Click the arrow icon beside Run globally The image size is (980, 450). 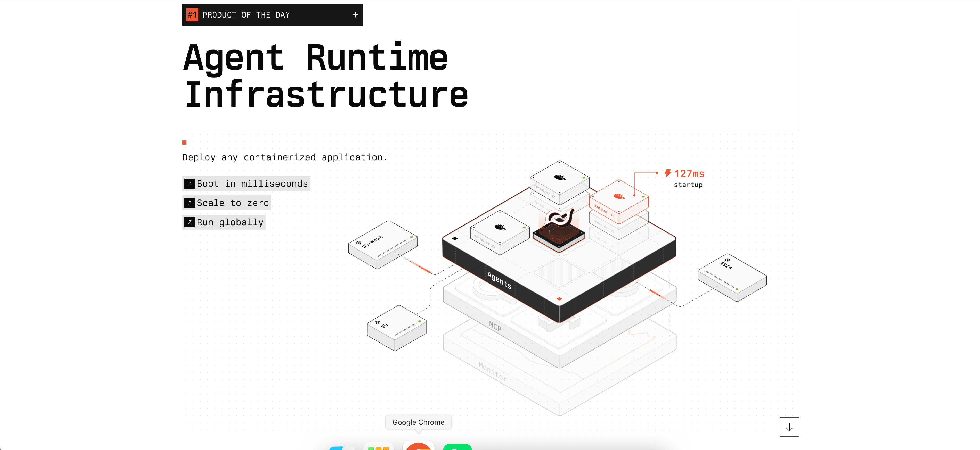[190, 222]
